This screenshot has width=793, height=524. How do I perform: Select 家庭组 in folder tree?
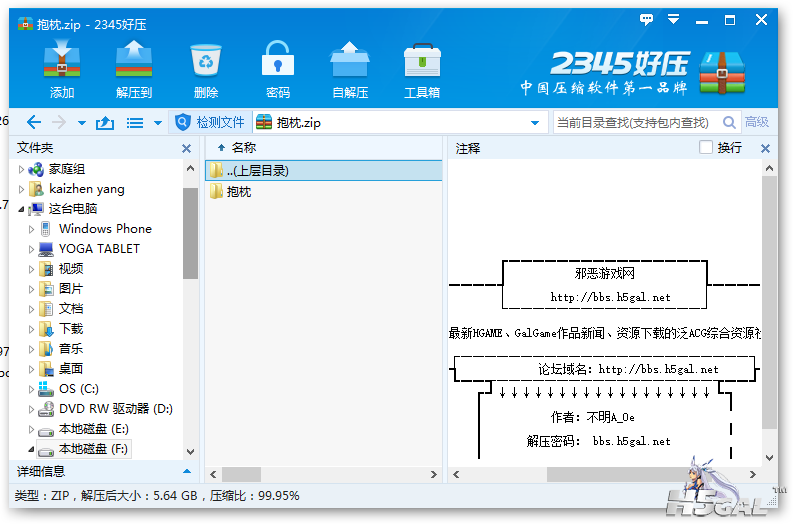coord(67,169)
